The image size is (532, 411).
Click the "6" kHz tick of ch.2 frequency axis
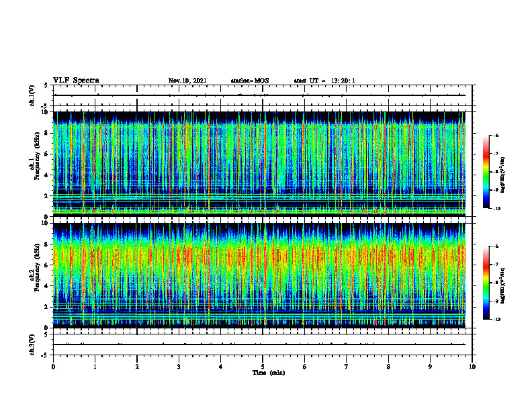(x=46, y=265)
